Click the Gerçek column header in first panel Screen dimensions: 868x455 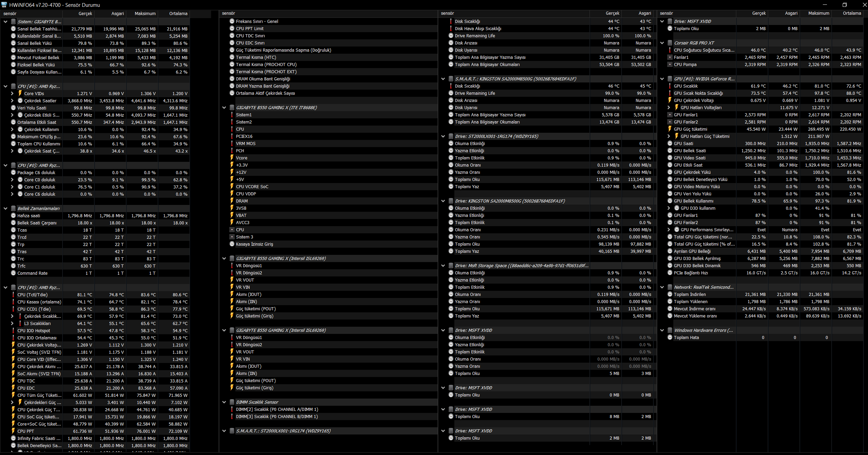coord(78,14)
